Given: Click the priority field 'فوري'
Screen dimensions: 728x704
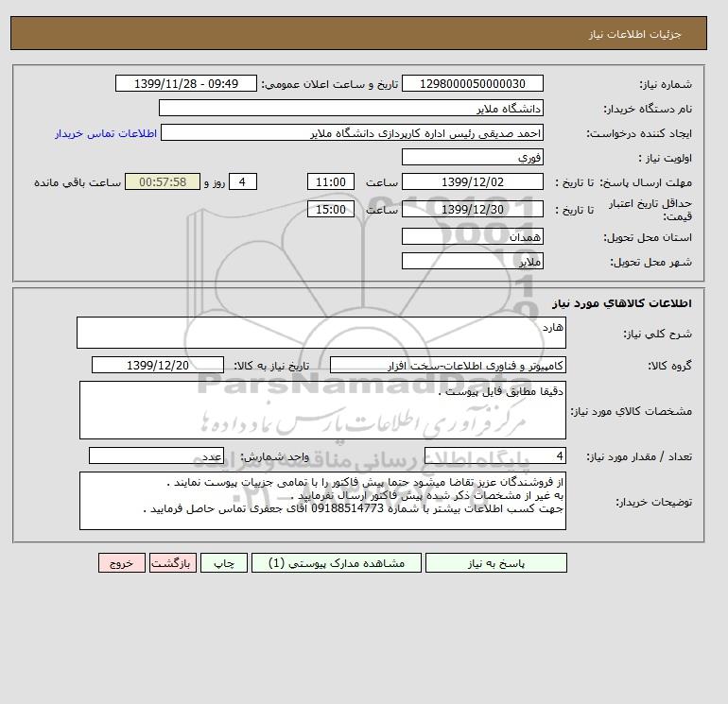Looking at the screenshot, I should coord(472,157).
